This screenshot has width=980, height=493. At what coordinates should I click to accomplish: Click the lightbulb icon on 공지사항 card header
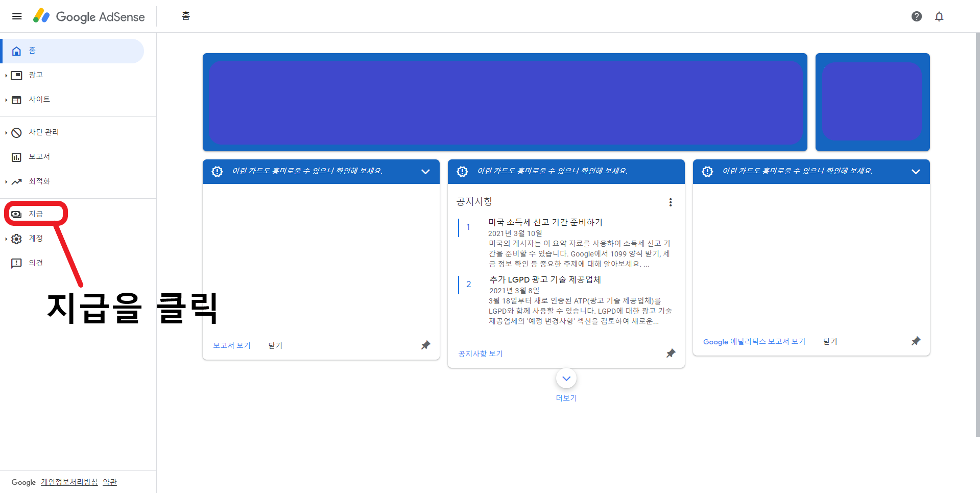[462, 172]
